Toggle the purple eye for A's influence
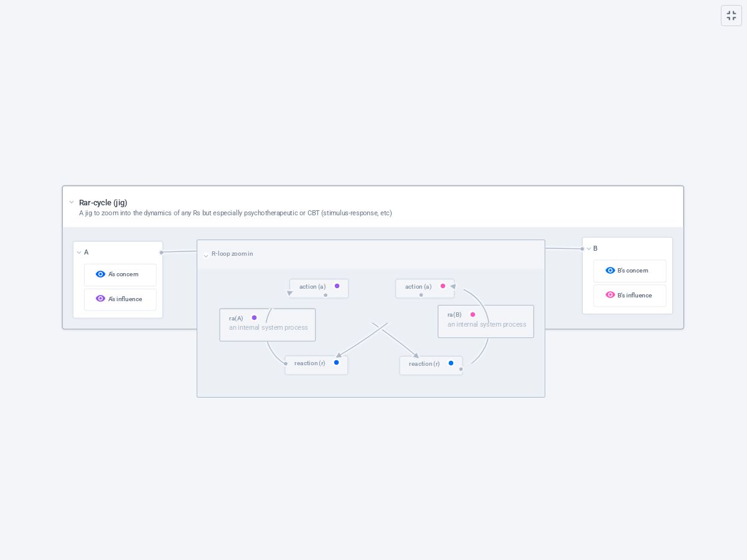747x560 pixels. tap(100, 299)
